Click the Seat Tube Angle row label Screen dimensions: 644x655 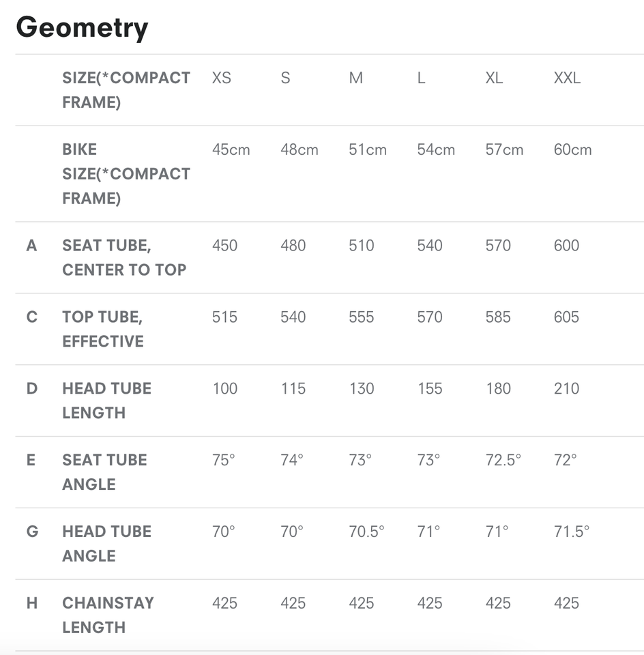pos(104,472)
